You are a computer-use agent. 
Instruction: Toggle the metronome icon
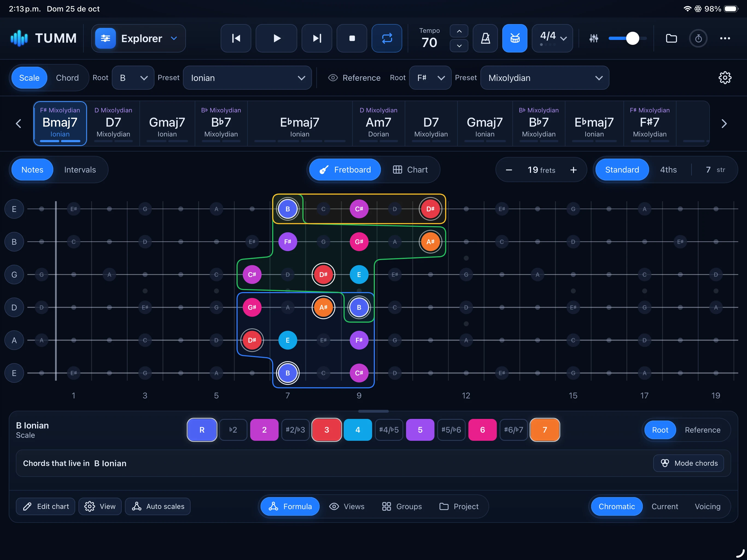pyautogui.click(x=485, y=38)
